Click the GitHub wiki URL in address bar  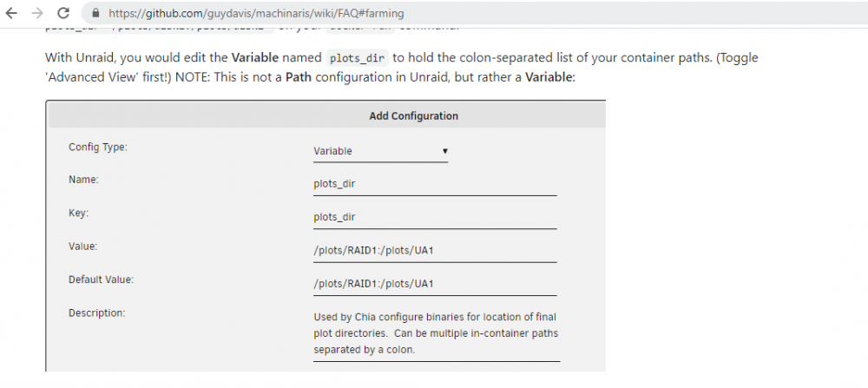[256, 13]
